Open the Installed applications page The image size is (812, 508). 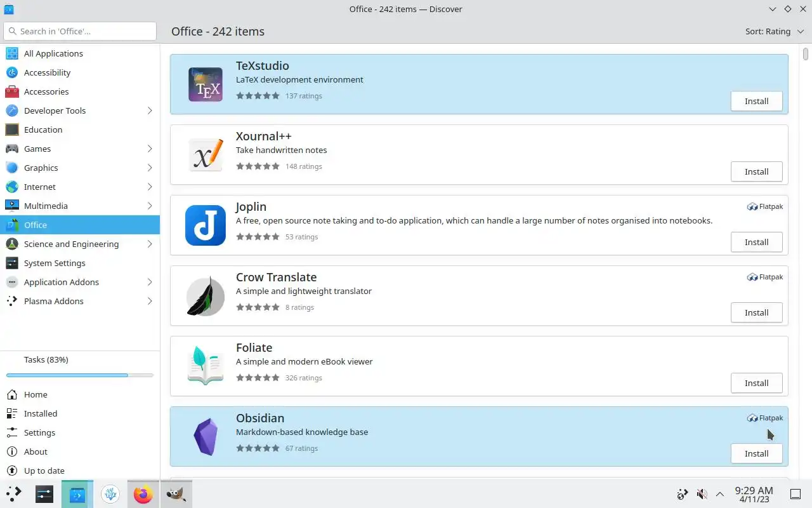(80, 413)
